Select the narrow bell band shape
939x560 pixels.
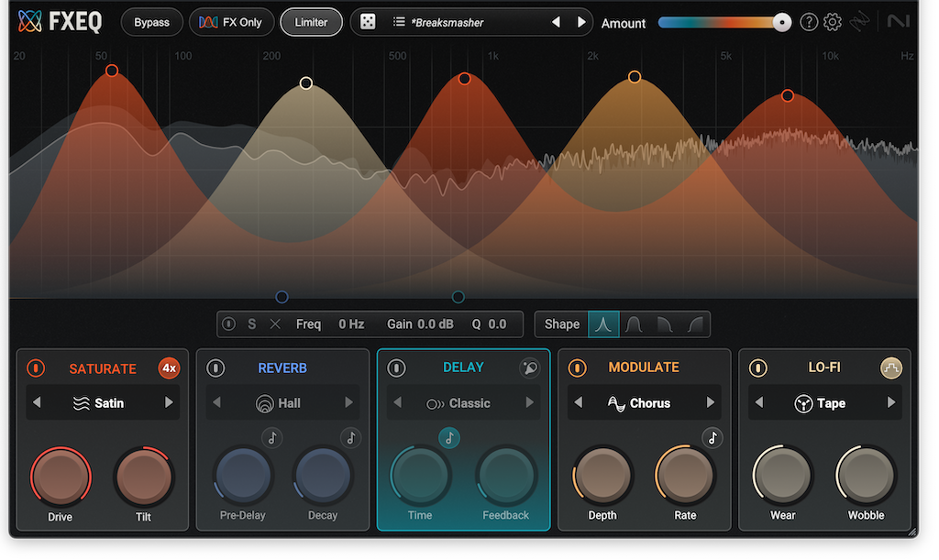coord(603,324)
